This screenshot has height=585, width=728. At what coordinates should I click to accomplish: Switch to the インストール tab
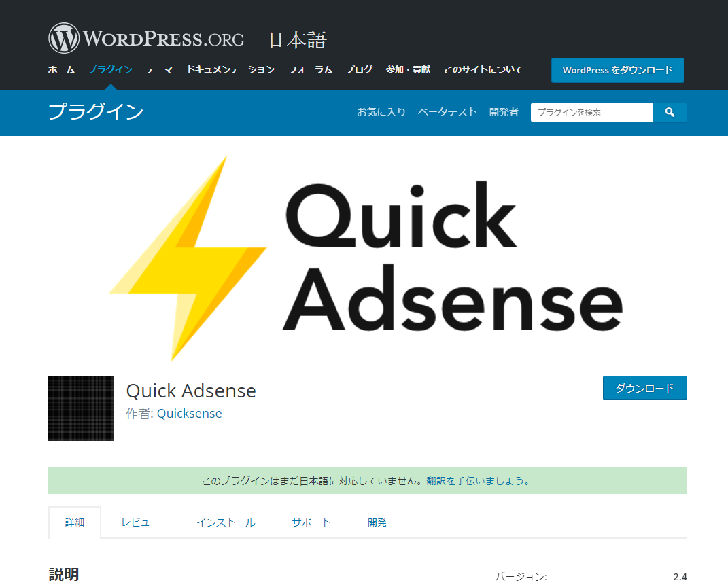pyautogui.click(x=226, y=522)
